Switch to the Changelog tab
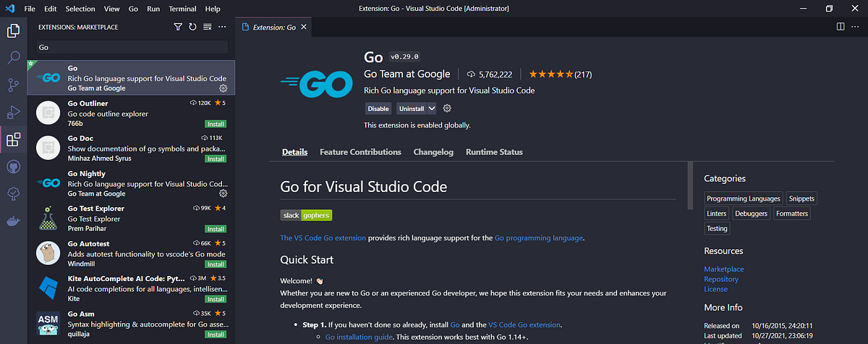This screenshot has height=344, width=868. click(433, 152)
